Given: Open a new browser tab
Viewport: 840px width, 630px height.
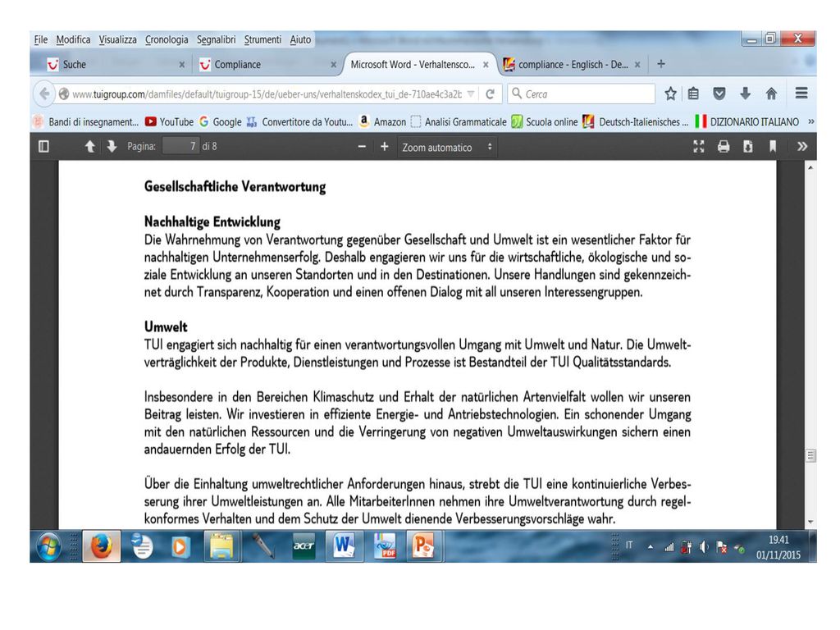Looking at the screenshot, I should click(x=661, y=64).
